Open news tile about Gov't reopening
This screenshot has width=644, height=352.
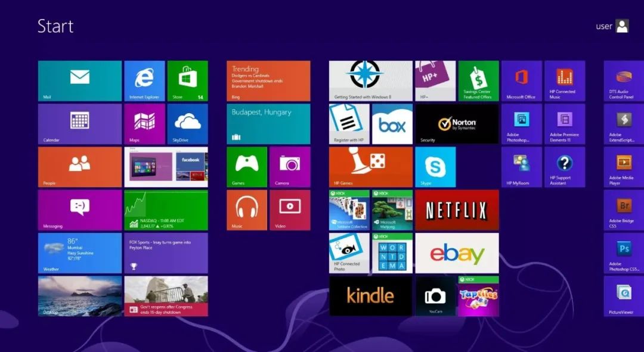tap(166, 296)
